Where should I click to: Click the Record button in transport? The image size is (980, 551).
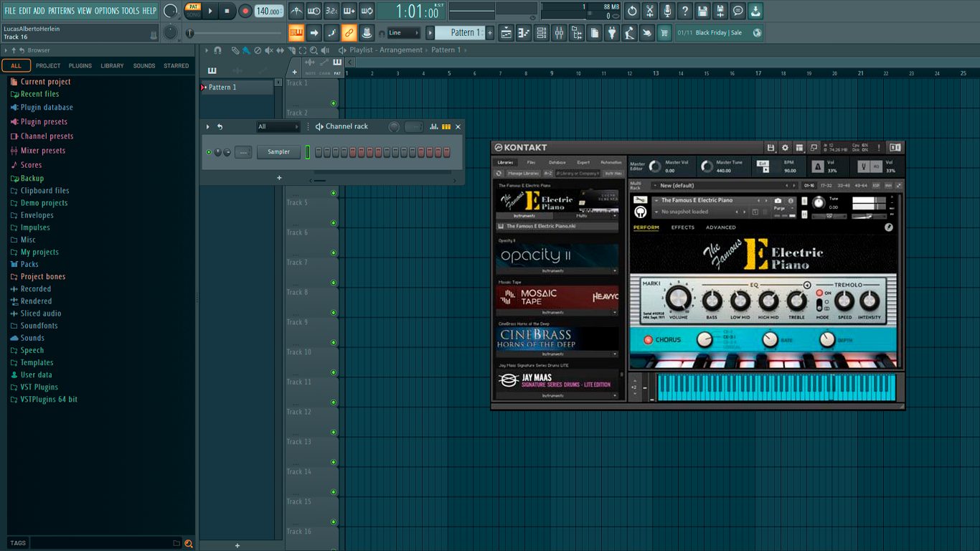pyautogui.click(x=245, y=11)
